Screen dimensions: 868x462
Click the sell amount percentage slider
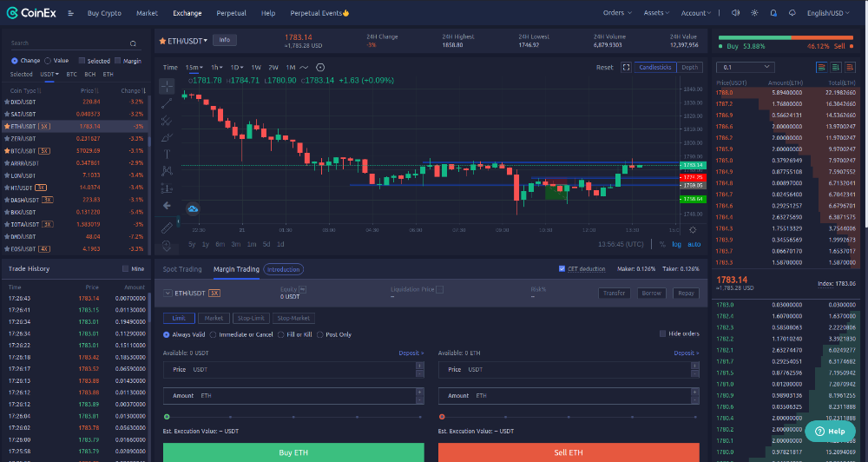click(569, 417)
